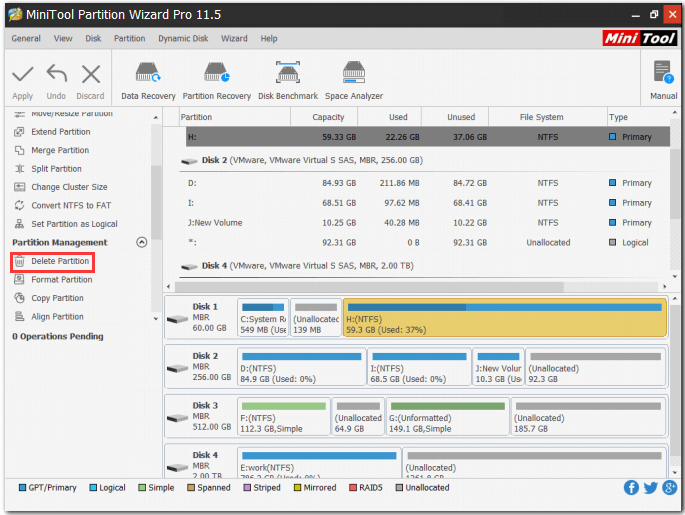Image resolution: width=685 pixels, height=515 pixels.
Task: Open the View menu
Action: [63, 38]
